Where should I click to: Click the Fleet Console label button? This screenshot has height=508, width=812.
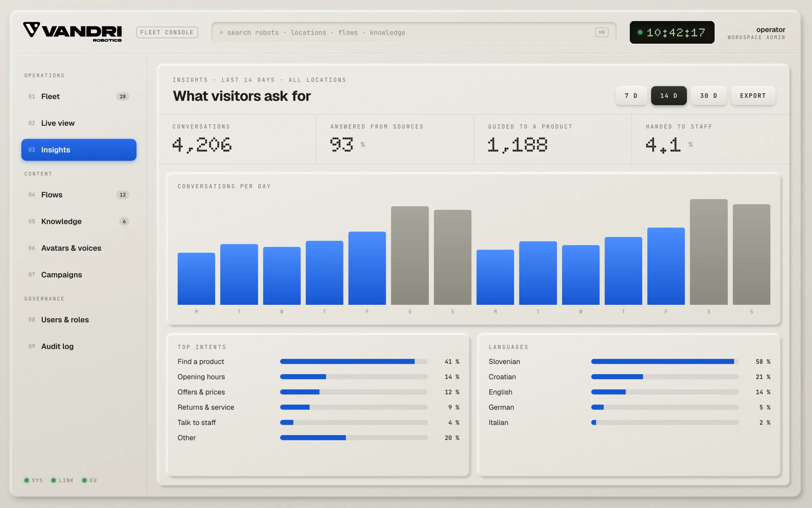(x=167, y=33)
